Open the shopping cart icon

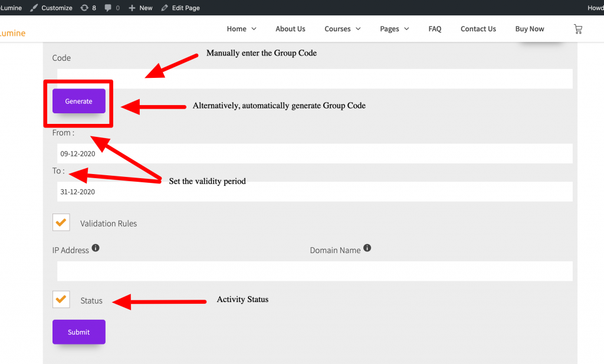577,29
